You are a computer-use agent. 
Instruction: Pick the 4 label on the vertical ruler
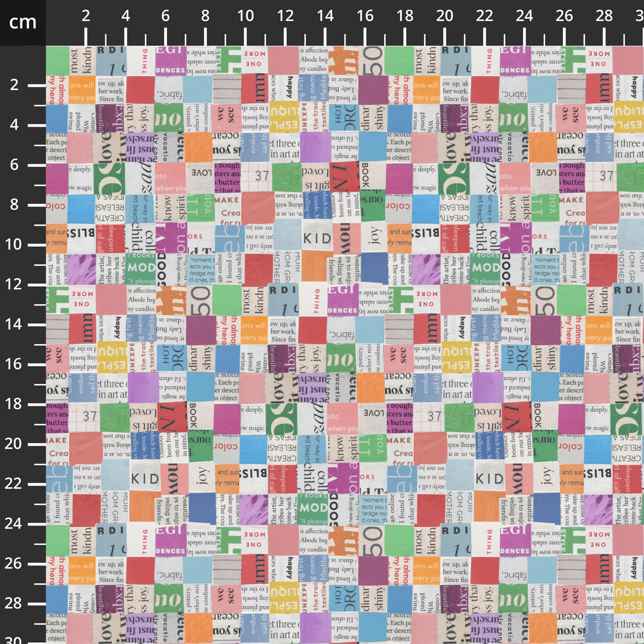click(x=14, y=125)
